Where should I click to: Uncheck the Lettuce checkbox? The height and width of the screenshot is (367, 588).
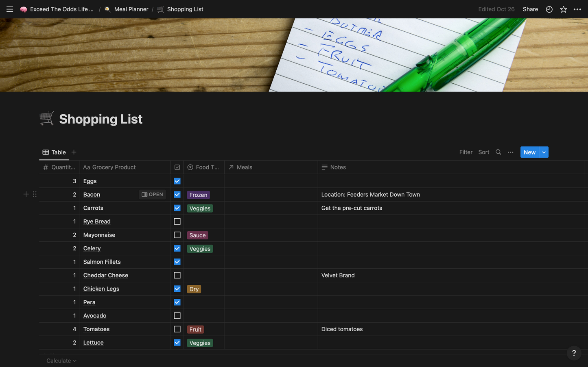177,343
